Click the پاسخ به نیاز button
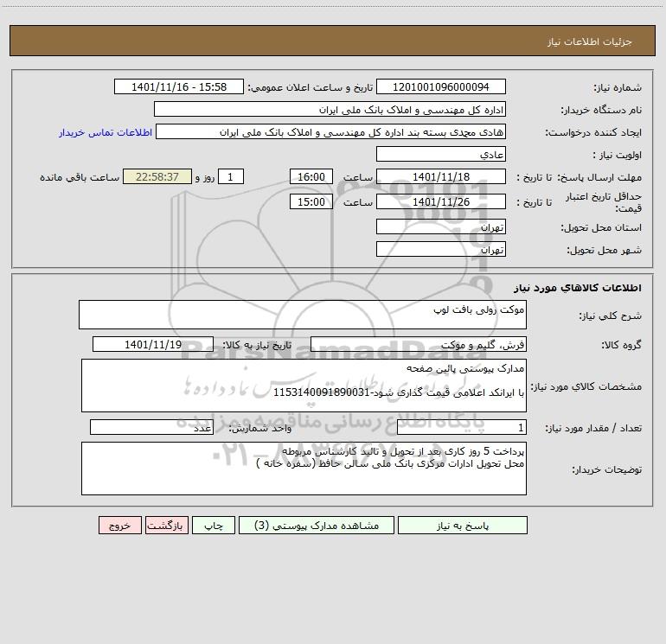666x644 pixels. click(463, 526)
